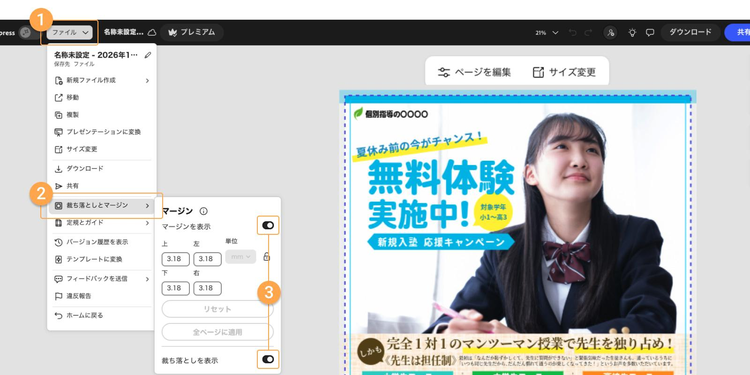Open the comments speech bubble icon
This screenshot has height=375, width=750.
pos(650,33)
